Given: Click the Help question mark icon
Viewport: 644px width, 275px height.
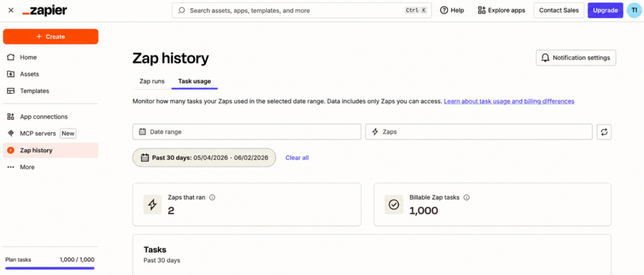Looking at the screenshot, I should pyautogui.click(x=443, y=11).
